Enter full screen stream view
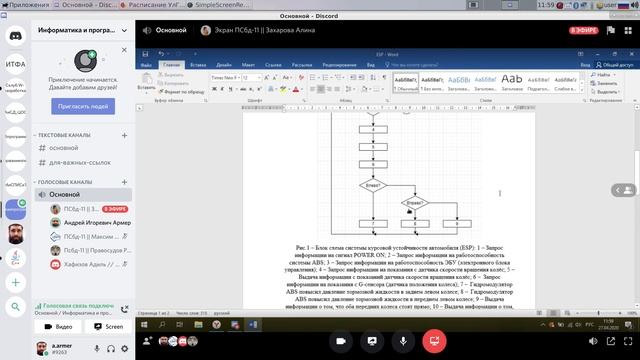 (628, 341)
